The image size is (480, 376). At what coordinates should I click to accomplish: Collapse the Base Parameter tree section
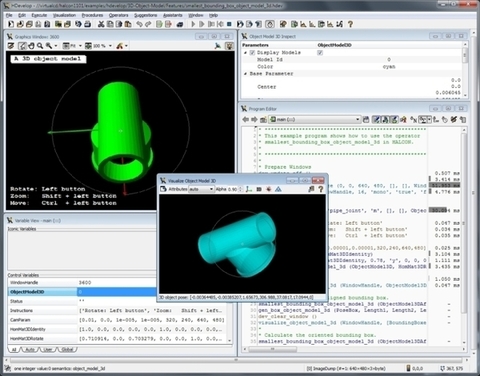(246, 74)
